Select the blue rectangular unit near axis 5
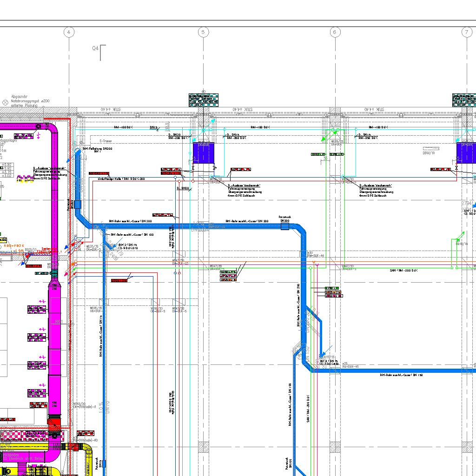This screenshot has height=476, width=476. 203,152
